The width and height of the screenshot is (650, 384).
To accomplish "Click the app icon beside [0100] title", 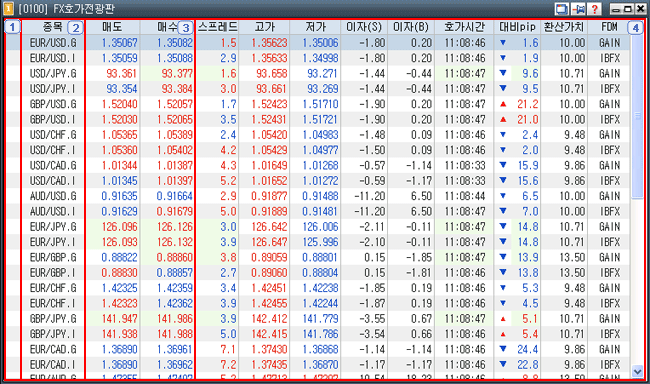I will tap(8, 8).
